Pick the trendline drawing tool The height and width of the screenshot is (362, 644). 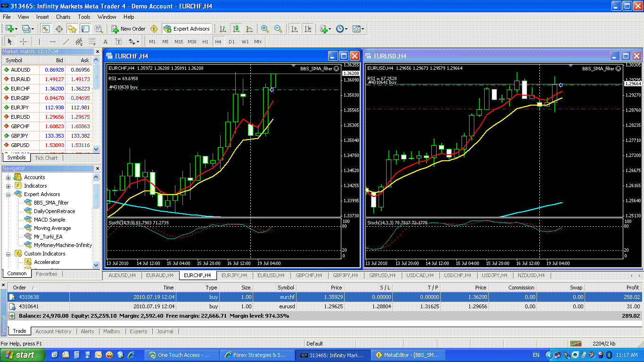click(66, 41)
